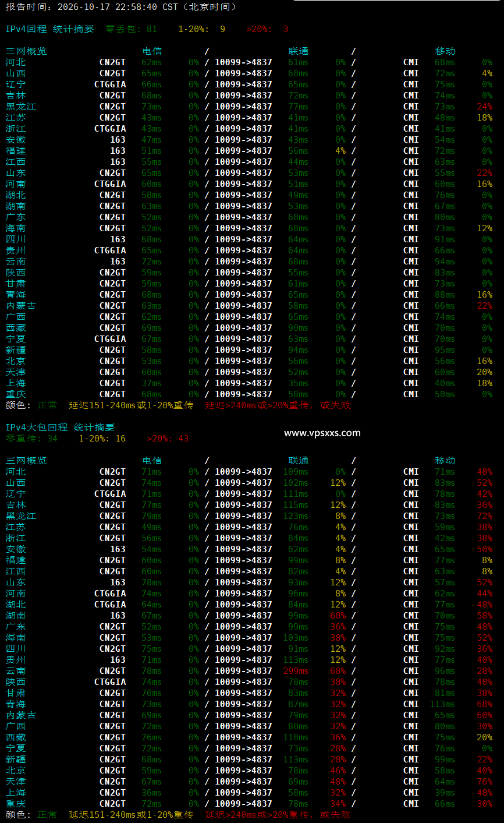Click the 123ms 联通 latency for 黑龙江
Viewport: 504px width, 823px height.
[296, 516]
